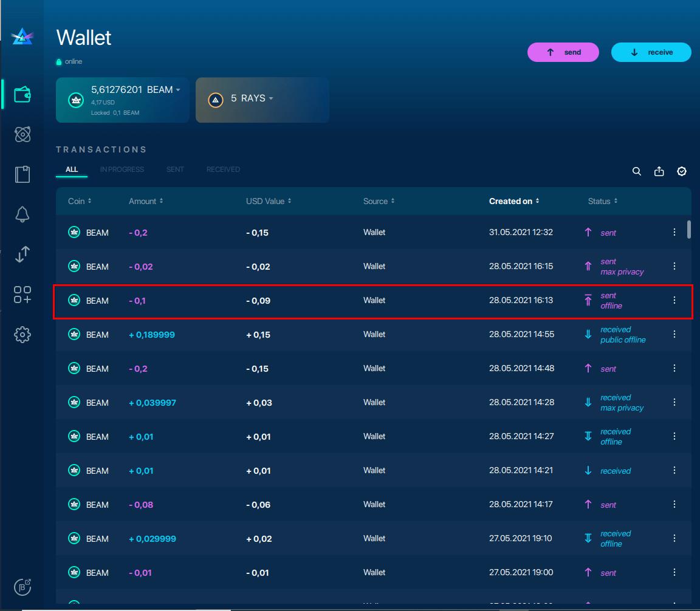700x611 pixels.
Task: Open the Notifications bell icon
Action: coord(22,214)
